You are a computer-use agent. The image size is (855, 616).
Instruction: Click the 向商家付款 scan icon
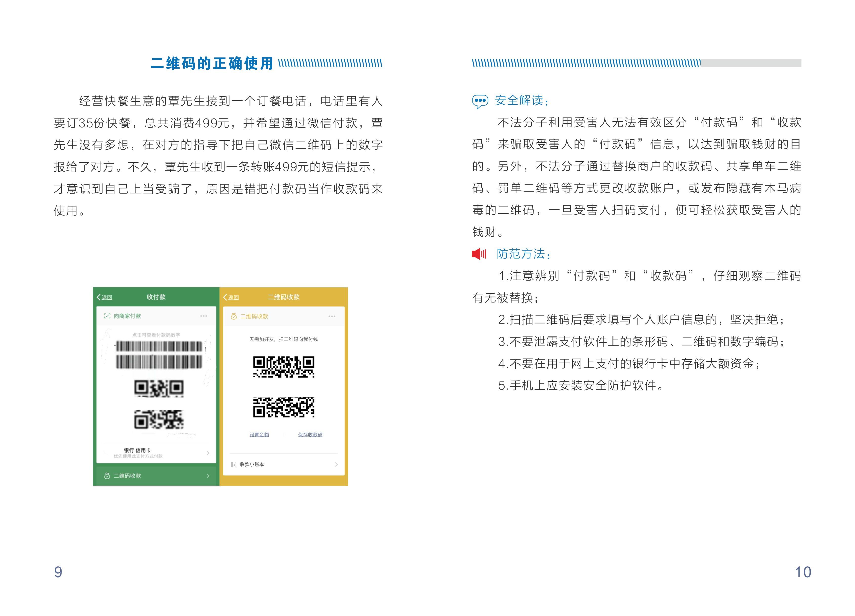[107, 316]
